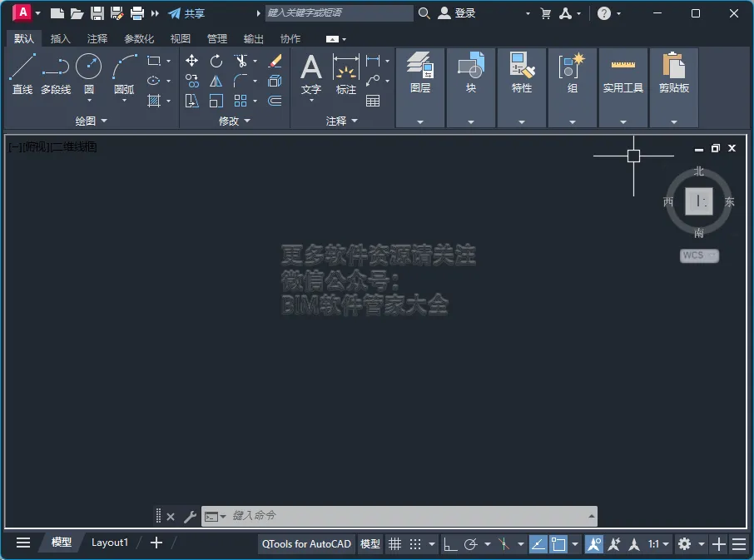Screen dimensions: 754x560
Task: Click QTools for AutoCAD button
Action: 306,544
